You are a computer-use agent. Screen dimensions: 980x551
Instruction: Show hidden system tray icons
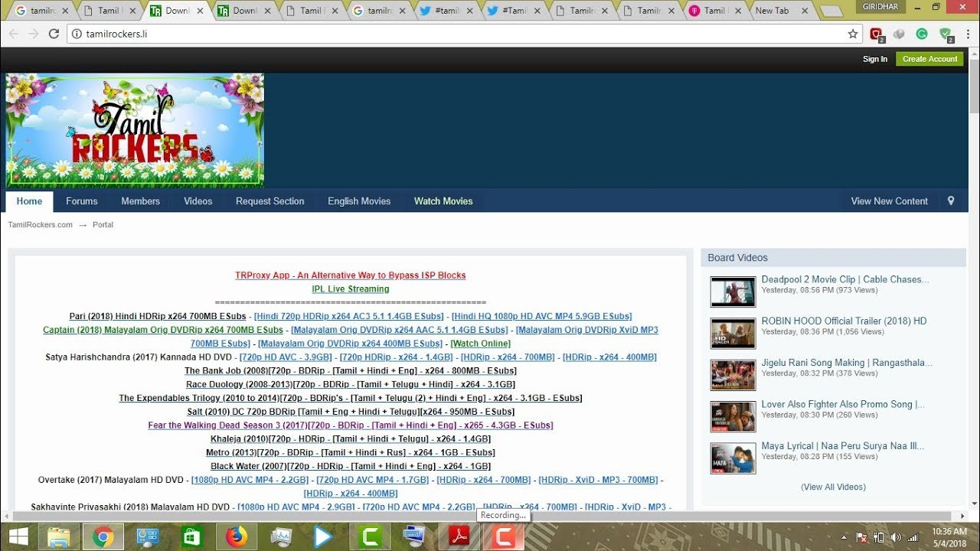pos(844,537)
